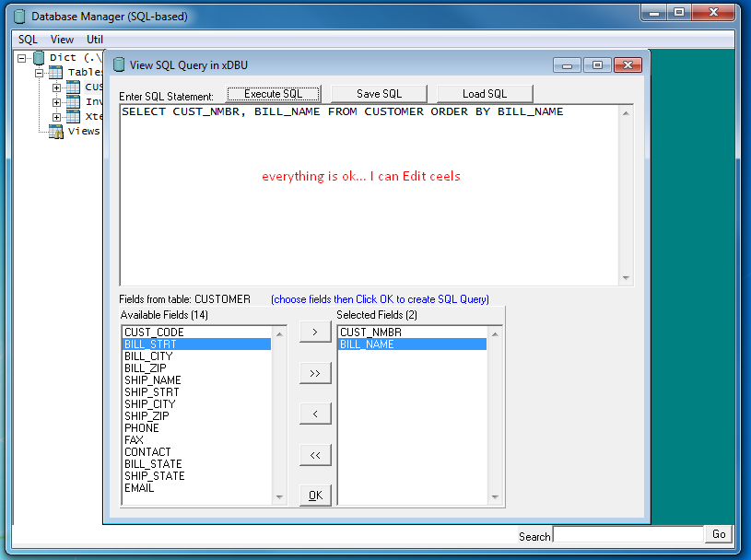
Task: Collapse the Dict root tree node
Action: click(22, 58)
